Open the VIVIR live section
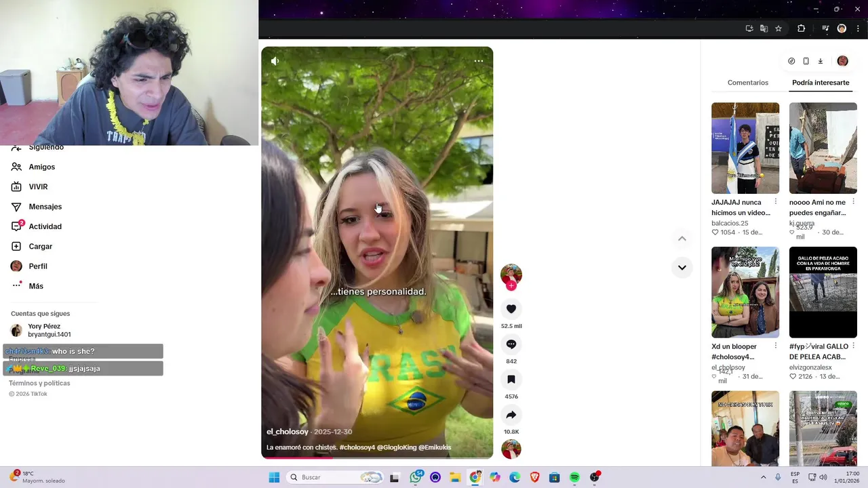 pyautogui.click(x=38, y=186)
